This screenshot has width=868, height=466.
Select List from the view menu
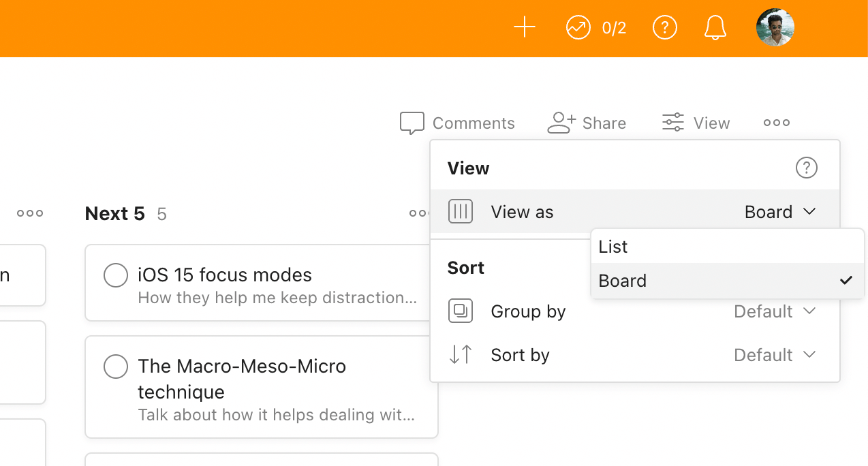point(613,247)
